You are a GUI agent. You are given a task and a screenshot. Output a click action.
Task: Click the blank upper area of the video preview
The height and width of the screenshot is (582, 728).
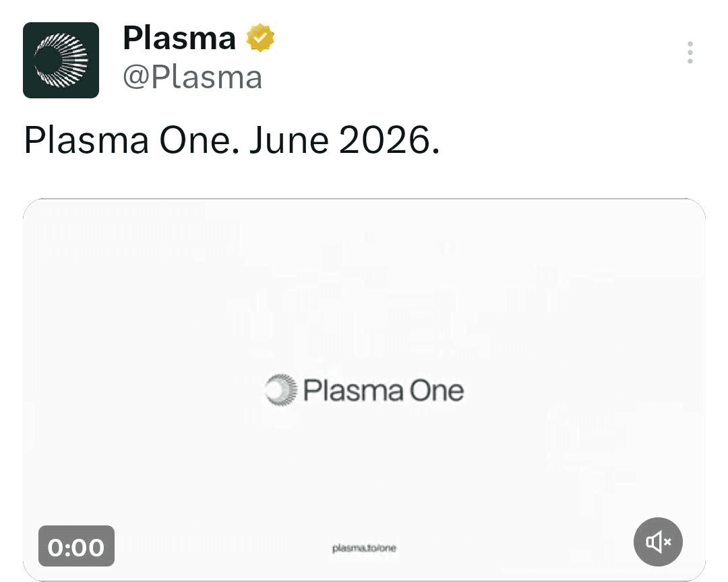pyautogui.click(x=364, y=269)
